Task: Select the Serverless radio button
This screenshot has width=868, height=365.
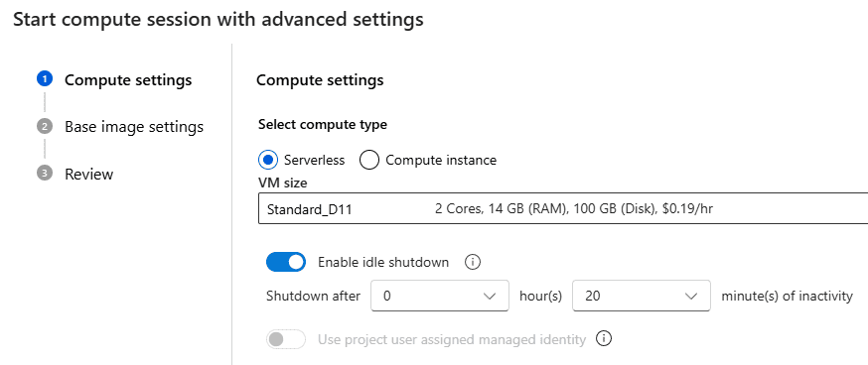Action: click(268, 161)
